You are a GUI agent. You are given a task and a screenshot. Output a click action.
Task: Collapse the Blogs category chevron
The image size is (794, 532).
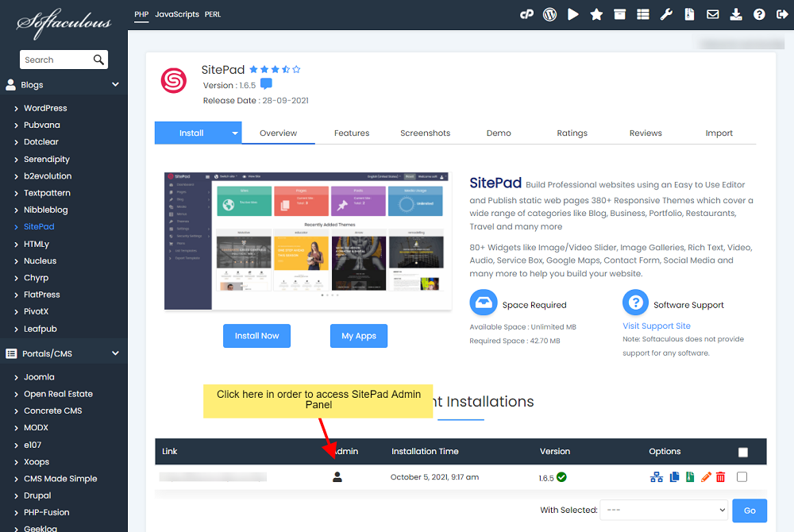[x=115, y=84]
